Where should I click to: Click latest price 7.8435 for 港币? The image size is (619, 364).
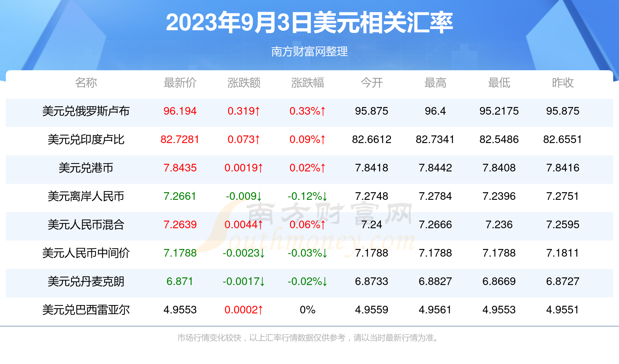(180, 168)
